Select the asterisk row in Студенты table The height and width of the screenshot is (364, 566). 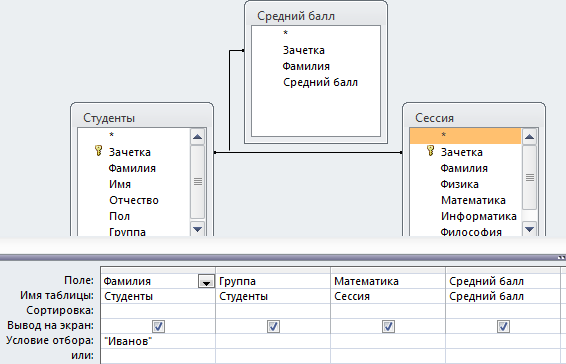[134, 135]
